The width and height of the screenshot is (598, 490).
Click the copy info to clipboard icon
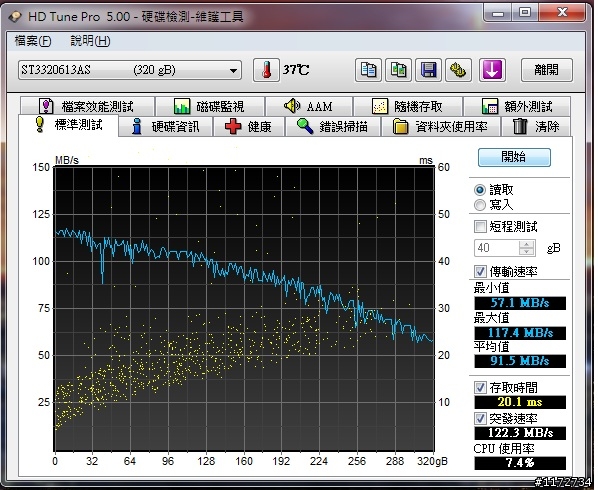(368, 70)
